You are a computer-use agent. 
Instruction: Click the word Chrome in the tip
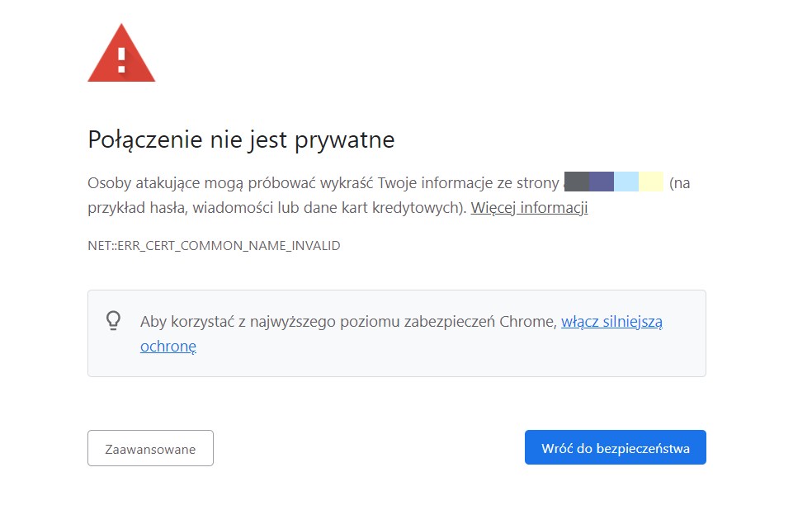click(527, 322)
